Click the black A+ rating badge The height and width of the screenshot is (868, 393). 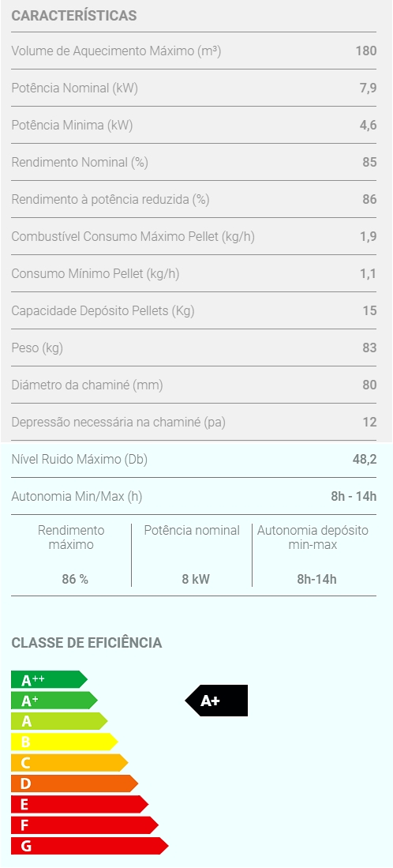point(216,701)
